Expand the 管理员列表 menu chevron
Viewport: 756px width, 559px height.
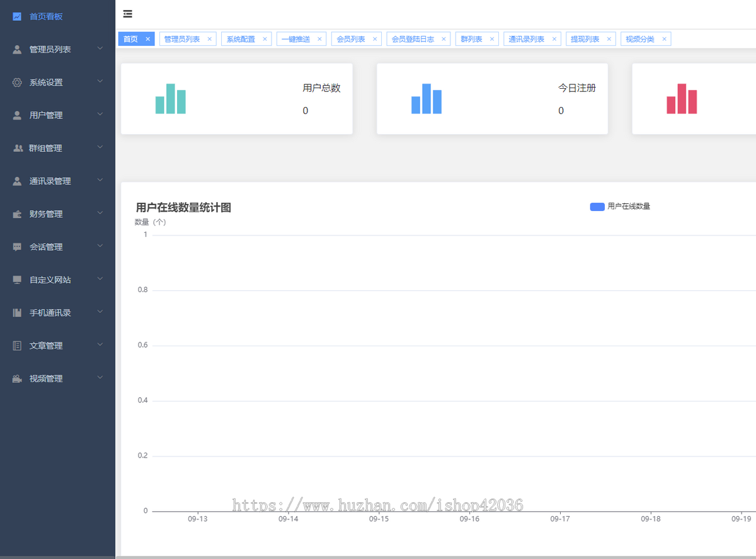tap(100, 48)
